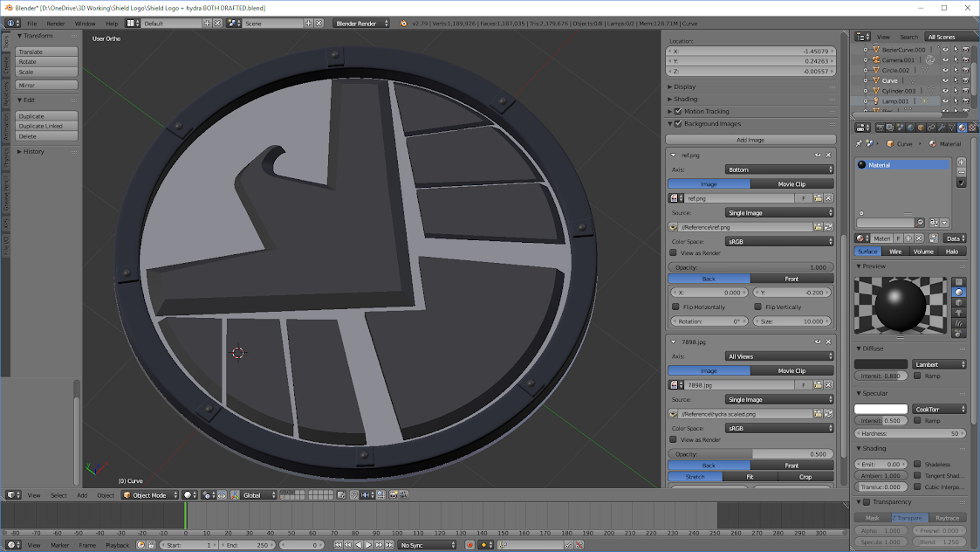Enable Flip Horizontally checkbox
The height and width of the screenshot is (552, 980).
tap(675, 307)
